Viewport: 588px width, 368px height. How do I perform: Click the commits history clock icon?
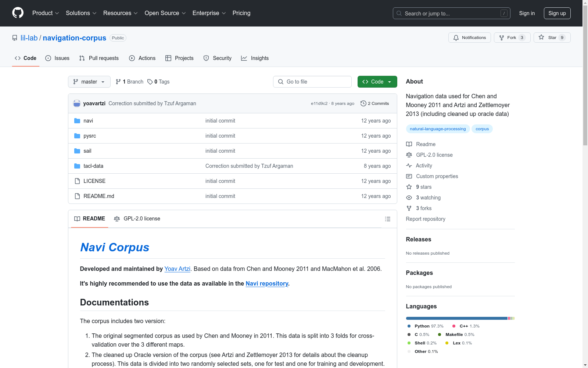point(363,103)
